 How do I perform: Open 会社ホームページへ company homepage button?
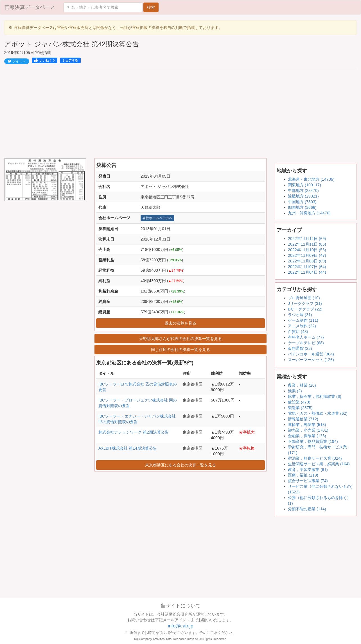[157, 218]
